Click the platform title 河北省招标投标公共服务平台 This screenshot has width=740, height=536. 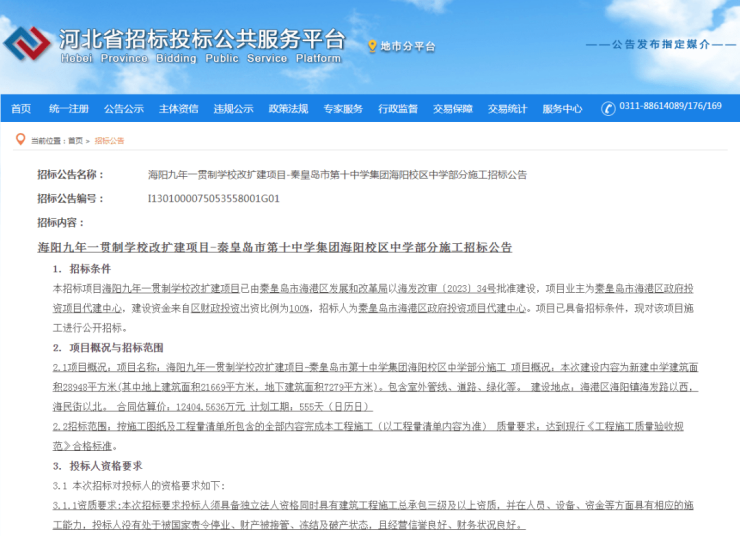coord(200,40)
